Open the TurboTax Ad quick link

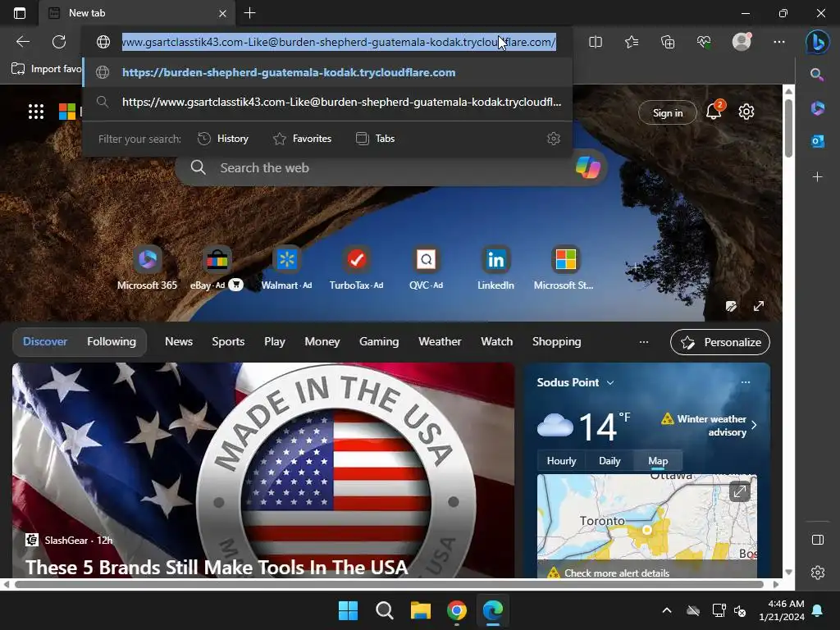[x=356, y=268]
